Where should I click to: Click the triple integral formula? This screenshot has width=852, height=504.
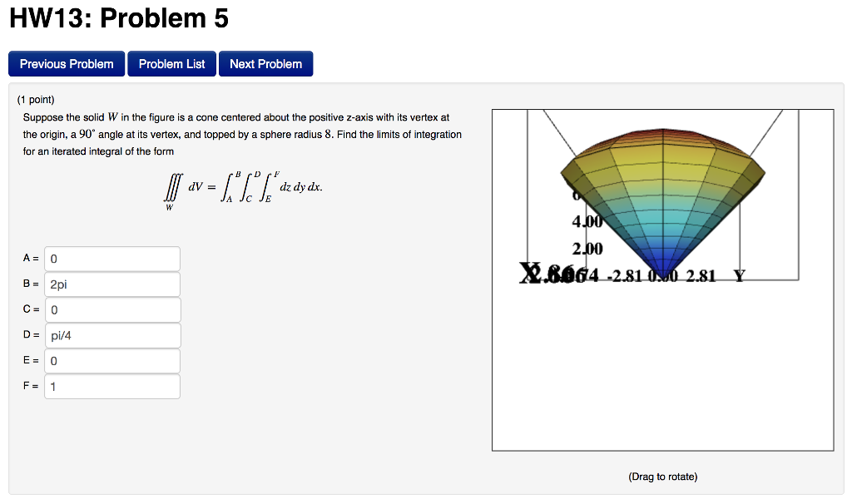click(x=244, y=190)
